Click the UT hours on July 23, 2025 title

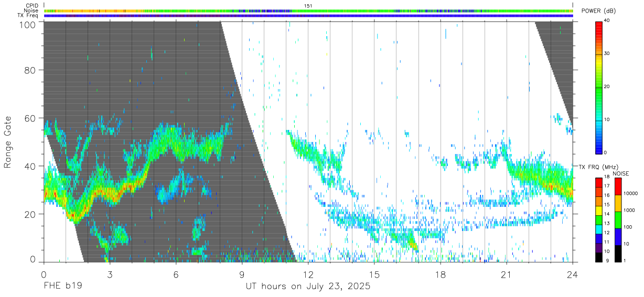pos(308,287)
